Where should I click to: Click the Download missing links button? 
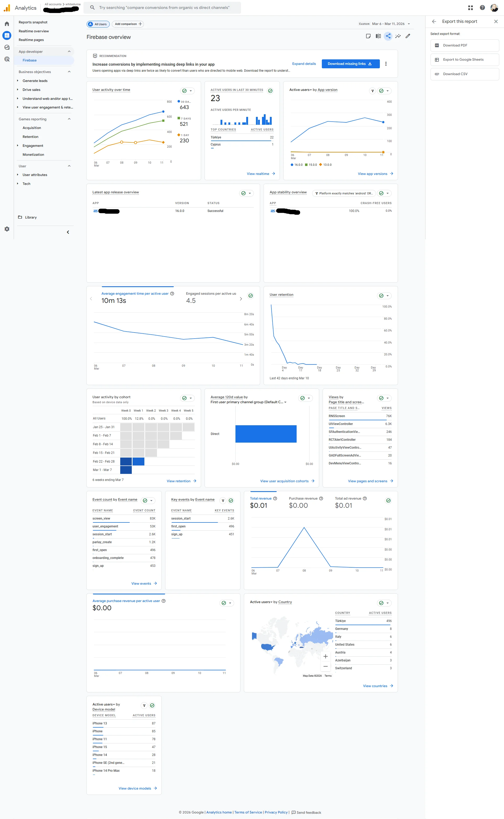(350, 64)
